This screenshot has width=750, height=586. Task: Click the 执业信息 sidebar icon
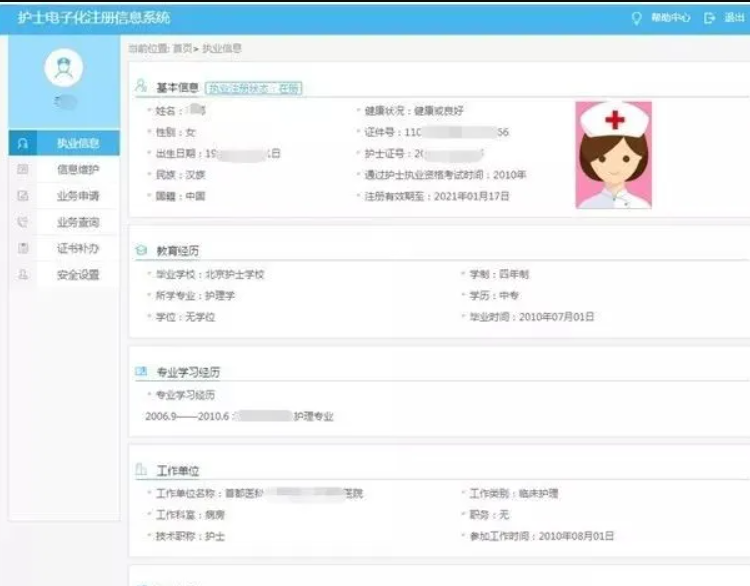pyautogui.click(x=23, y=144)
